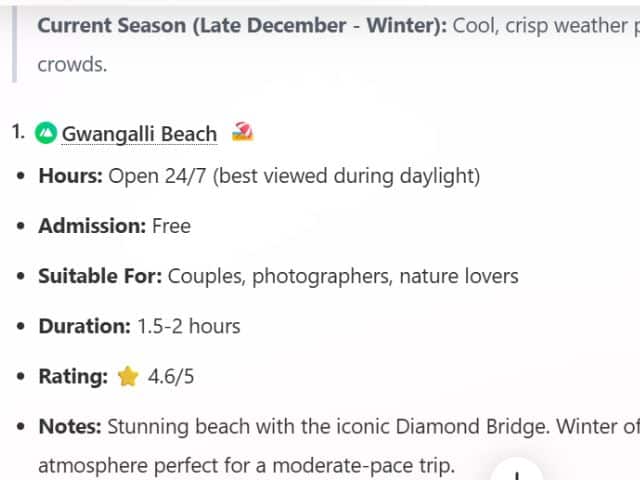The height and width of the screenshot is (480, 640).
Task: Click the green map icon before Gwangalli Beach
Action: click(x=46, y=133)
